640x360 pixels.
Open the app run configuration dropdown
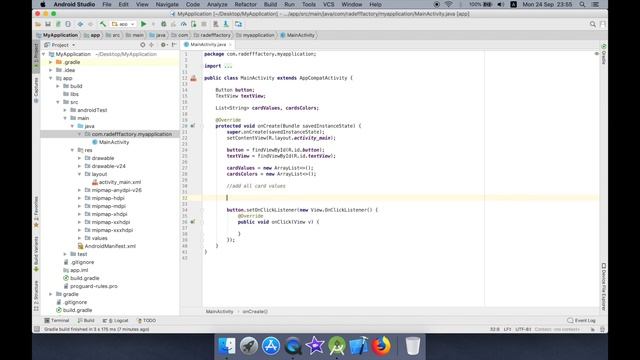pyautogui.click(x=123, y=24)
